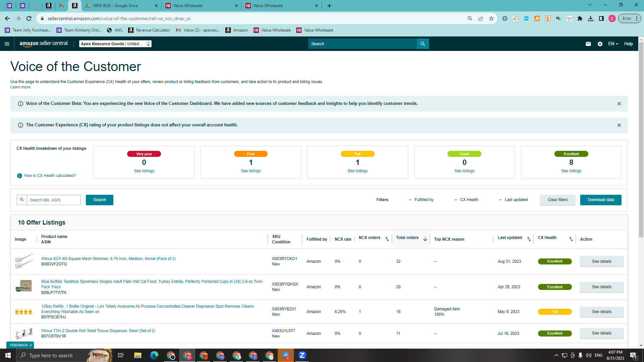The width and height of the screenshot is (644, 362).
Task: Open the AWL bookmark
Action: click(x=115, y=30)
